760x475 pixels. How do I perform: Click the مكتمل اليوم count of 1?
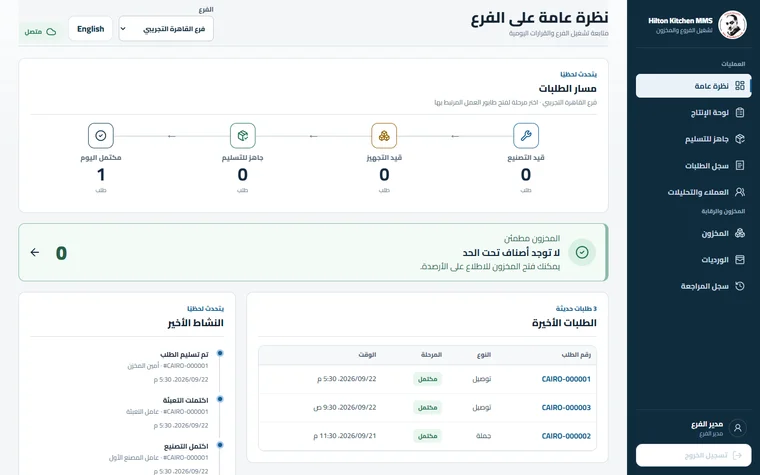(101, 174)
